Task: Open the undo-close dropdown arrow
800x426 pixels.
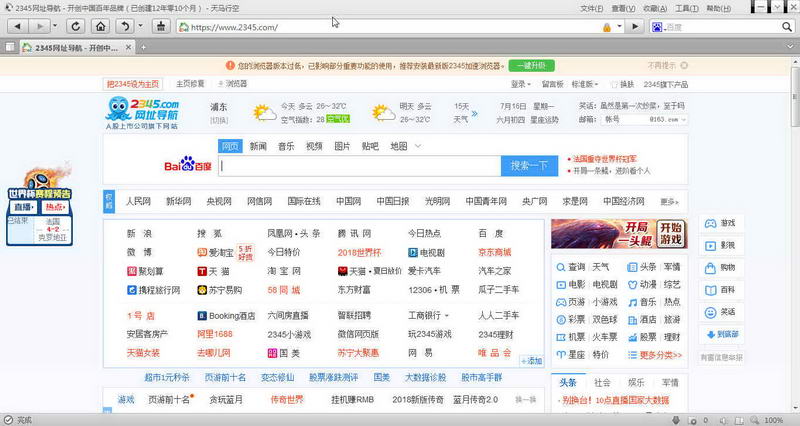Action: 140,27
